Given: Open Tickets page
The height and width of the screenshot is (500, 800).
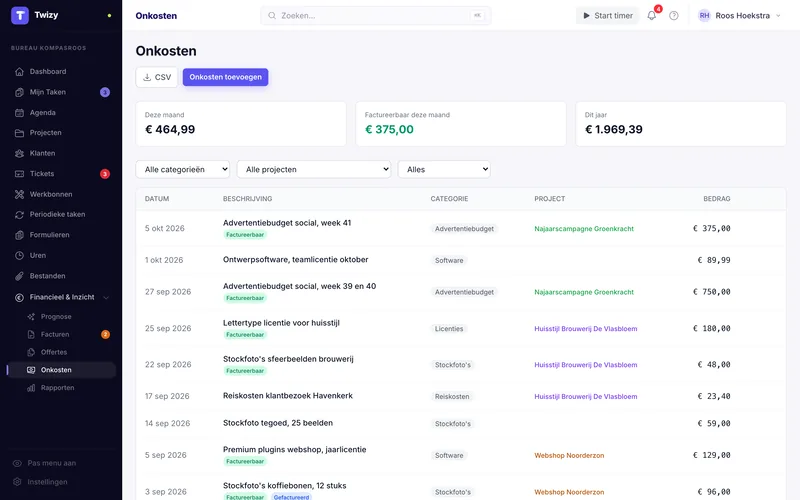Looking at the screenshot, I should pos(42,173).
